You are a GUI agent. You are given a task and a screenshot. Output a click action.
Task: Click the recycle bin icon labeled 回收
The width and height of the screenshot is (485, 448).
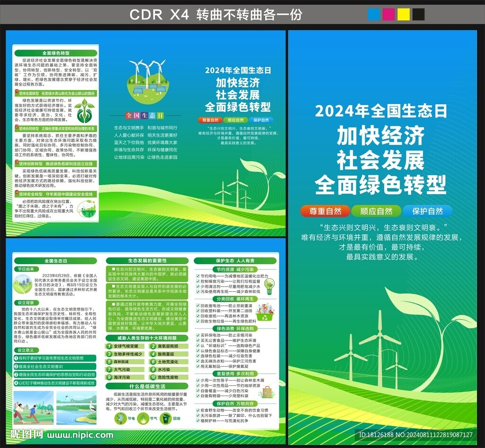tap(166, 418)
